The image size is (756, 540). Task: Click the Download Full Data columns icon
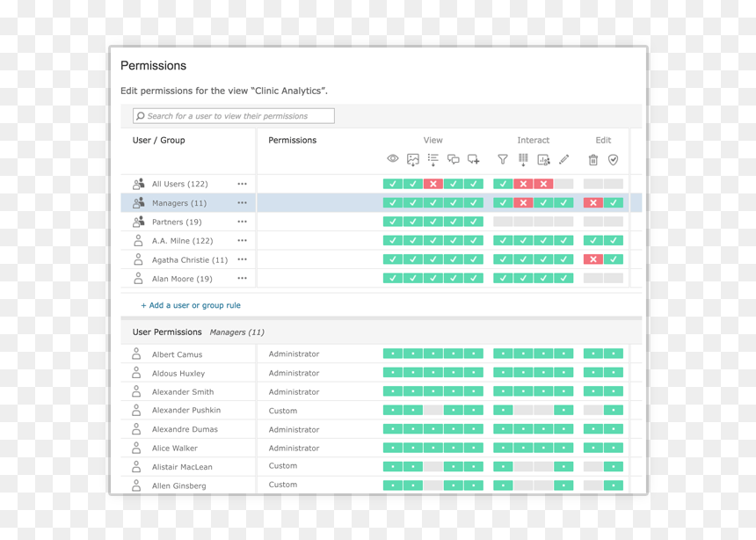tap(523, 160)
